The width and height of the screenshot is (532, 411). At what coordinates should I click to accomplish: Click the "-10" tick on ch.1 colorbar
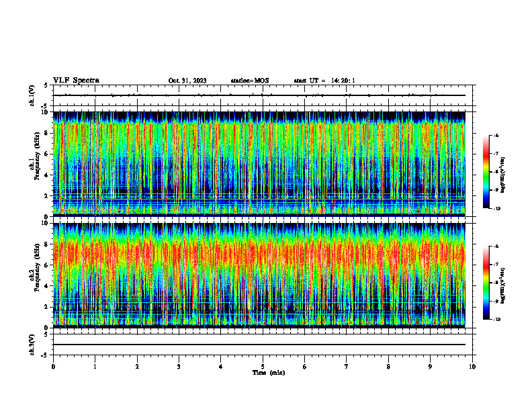(496, 209)
